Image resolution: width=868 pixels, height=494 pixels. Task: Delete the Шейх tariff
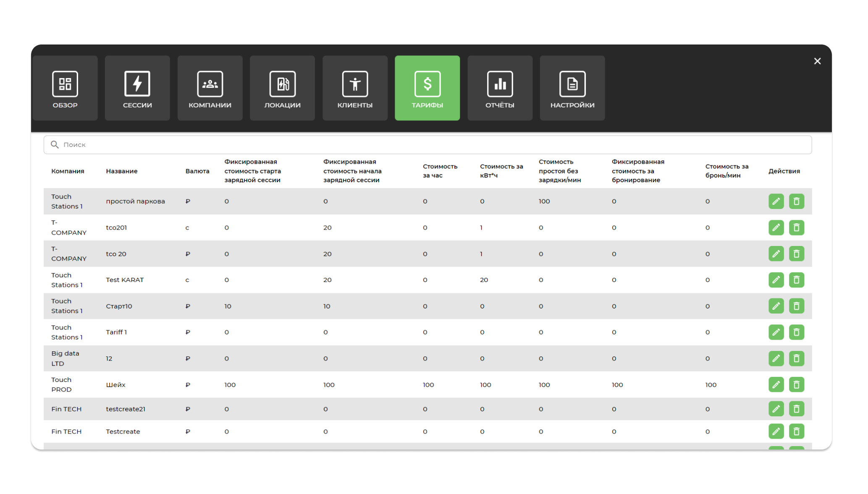[x=796, y=384]
